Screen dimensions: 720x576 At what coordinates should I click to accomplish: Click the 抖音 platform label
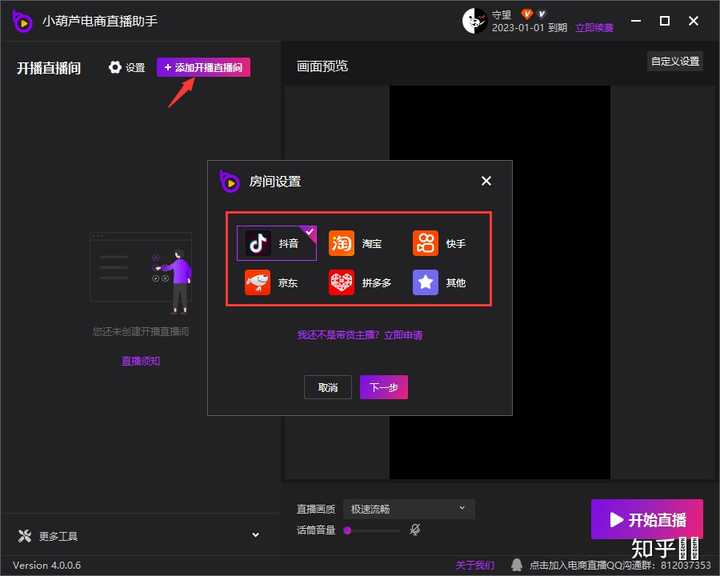288,243
